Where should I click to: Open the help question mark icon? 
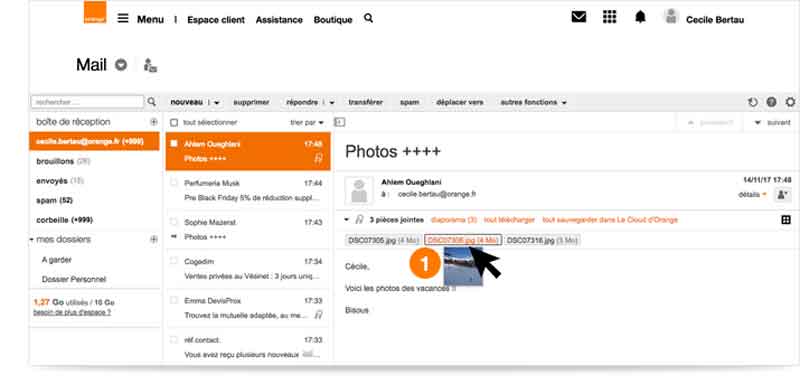pyautogui.click(x=771, y=102)
